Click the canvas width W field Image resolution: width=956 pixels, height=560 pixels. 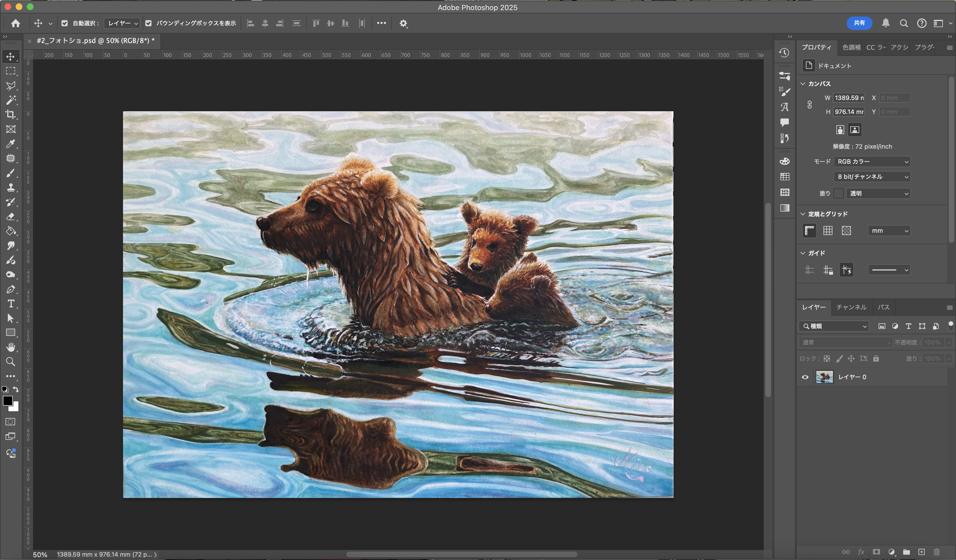coord(849,98)
